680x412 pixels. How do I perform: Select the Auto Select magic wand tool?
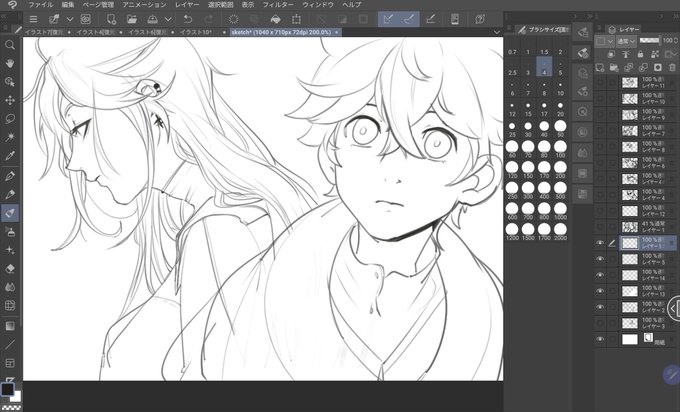[10, 137]
